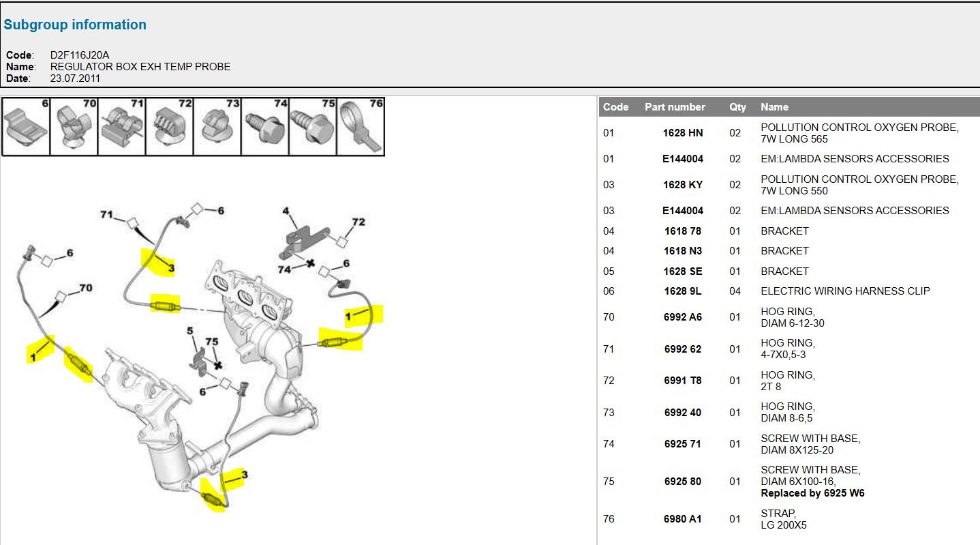Click 'HOG RING, DIAM 8-6,5' name

click(x=788, y=413)
